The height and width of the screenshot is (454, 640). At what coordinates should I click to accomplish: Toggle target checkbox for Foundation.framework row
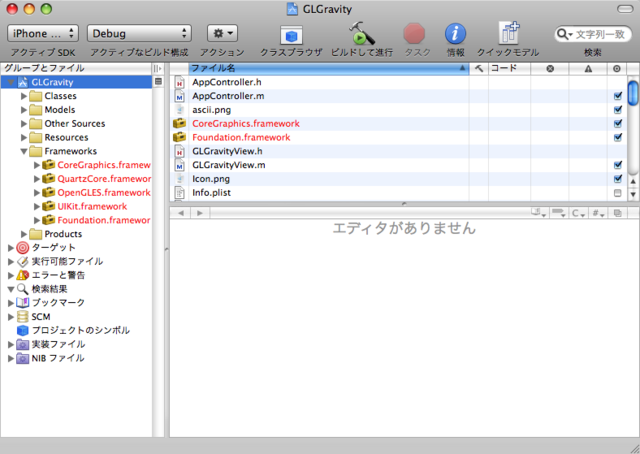click(x=618, y=137)
